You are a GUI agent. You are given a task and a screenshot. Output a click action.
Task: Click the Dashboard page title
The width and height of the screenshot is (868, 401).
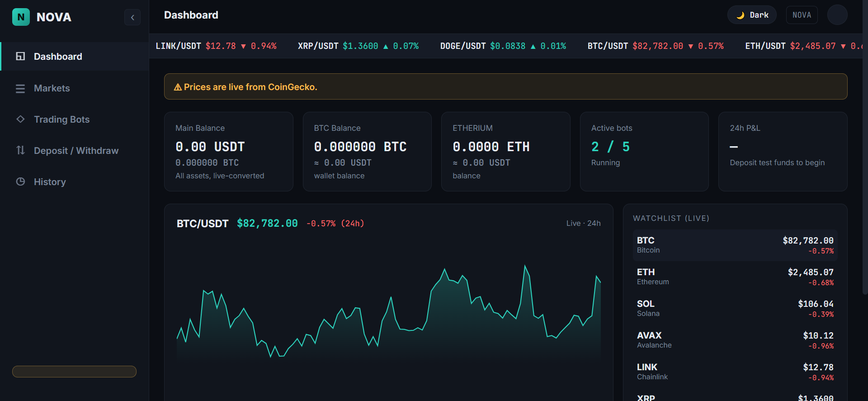191,15
